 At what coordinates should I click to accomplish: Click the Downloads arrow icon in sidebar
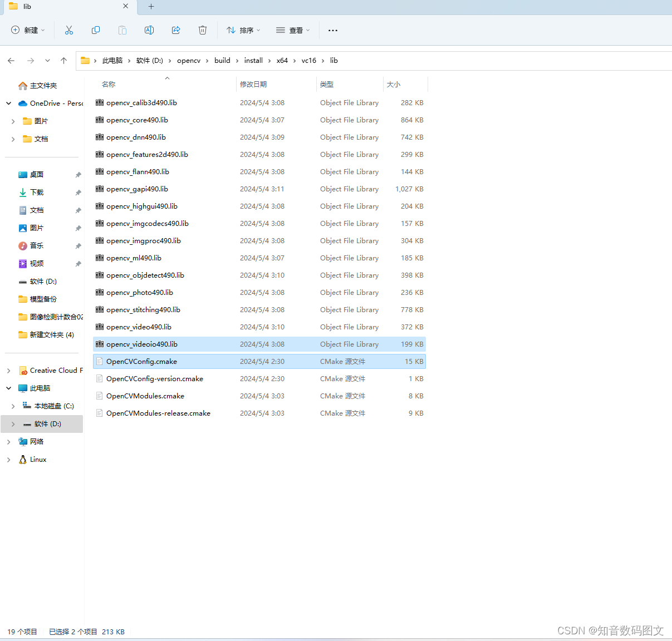[23, 193]
